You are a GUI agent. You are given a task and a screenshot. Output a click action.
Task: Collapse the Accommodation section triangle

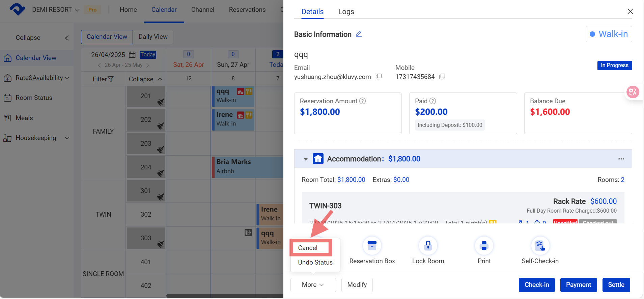(x=306, y=159)
